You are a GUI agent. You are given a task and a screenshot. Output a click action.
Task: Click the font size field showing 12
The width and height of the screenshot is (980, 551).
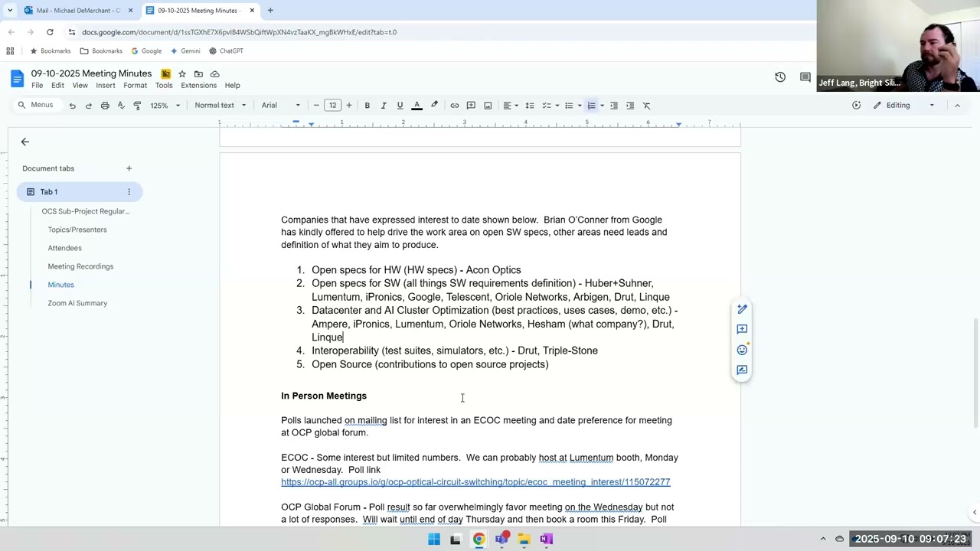click(332, 106)
